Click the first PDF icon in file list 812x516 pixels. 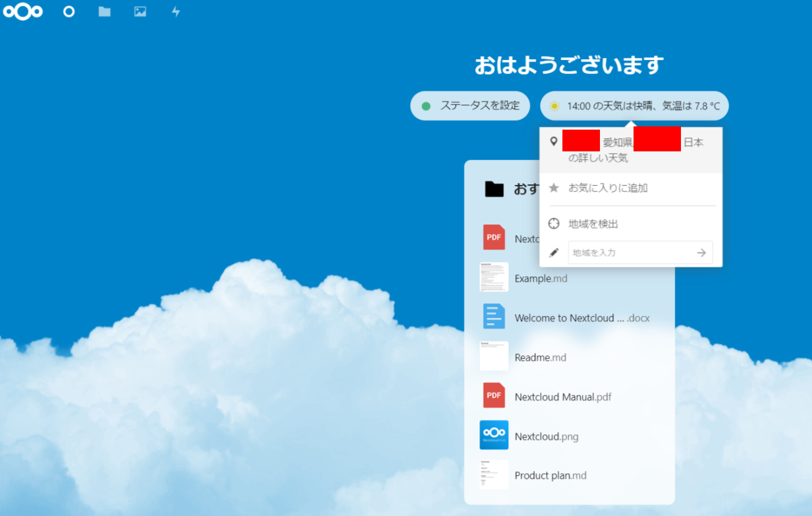pyautogui.click(x=494, y=238)
